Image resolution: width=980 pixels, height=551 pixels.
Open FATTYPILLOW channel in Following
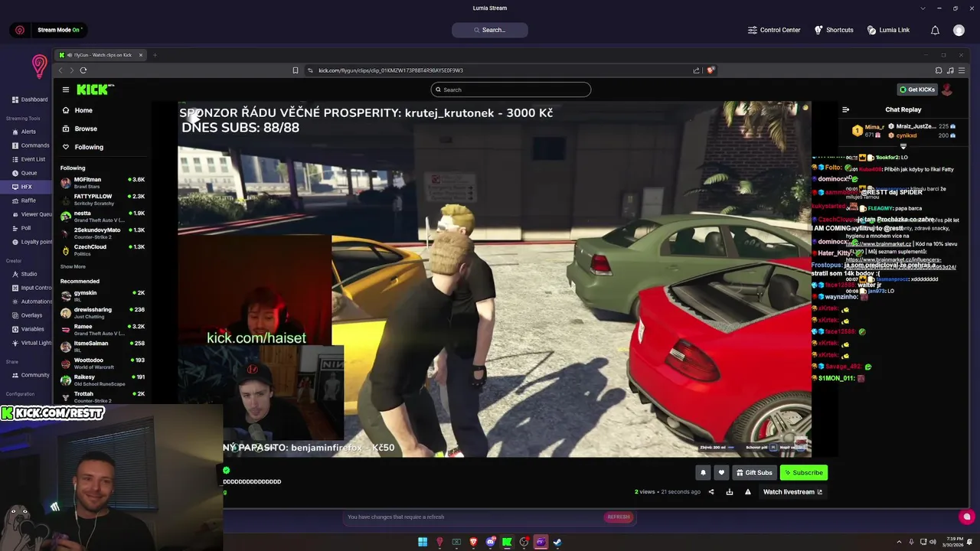(103, 200)
